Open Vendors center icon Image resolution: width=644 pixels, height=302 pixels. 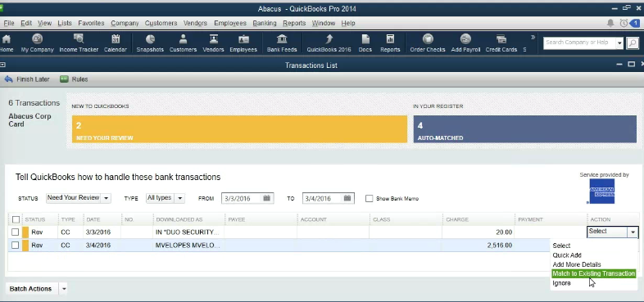213,43
